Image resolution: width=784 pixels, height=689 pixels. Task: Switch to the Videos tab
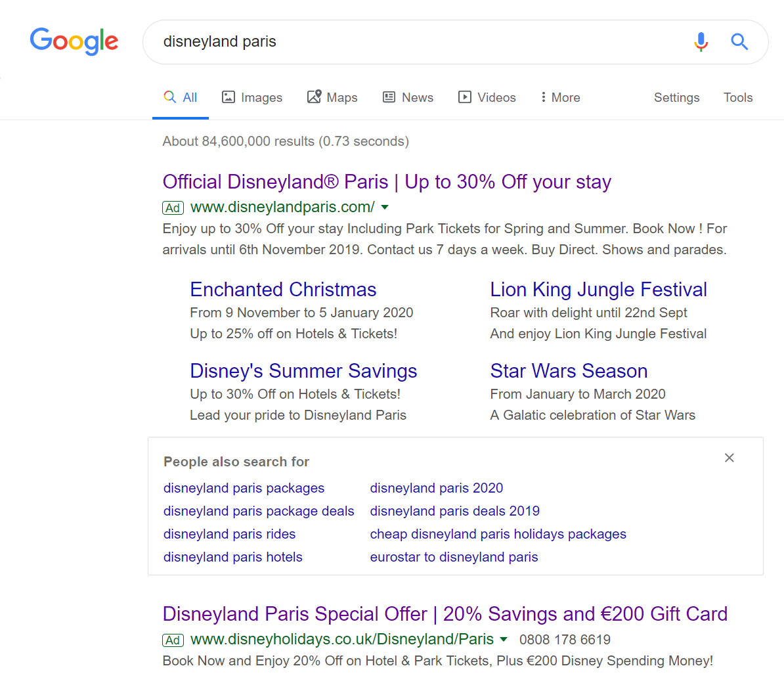[x=487, y=97]
